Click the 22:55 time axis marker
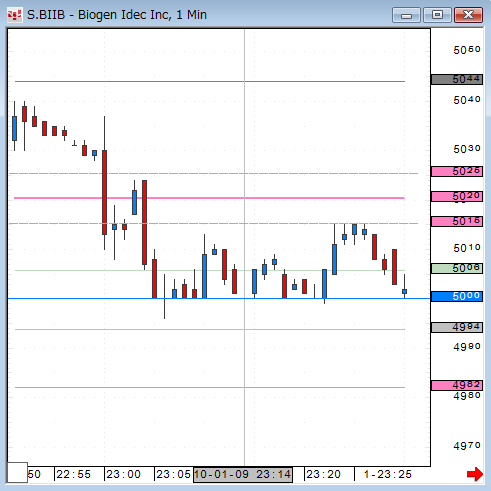The width and height of the screenshot is (491, 491). click(73, 474)
